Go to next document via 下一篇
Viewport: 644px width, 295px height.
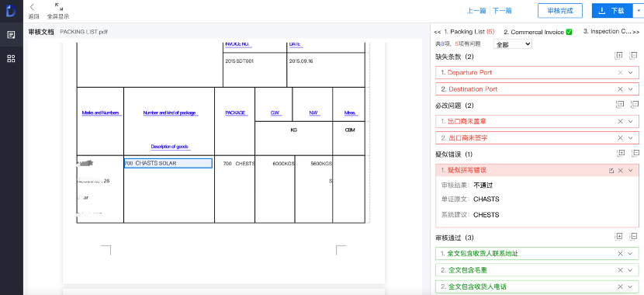[502, 11]
